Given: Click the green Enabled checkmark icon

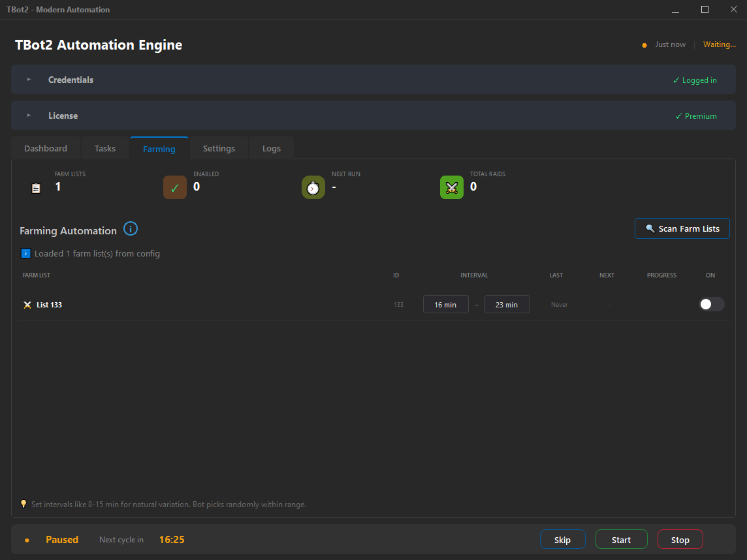Looking at the screenshot, I should (x=174, y=187).
